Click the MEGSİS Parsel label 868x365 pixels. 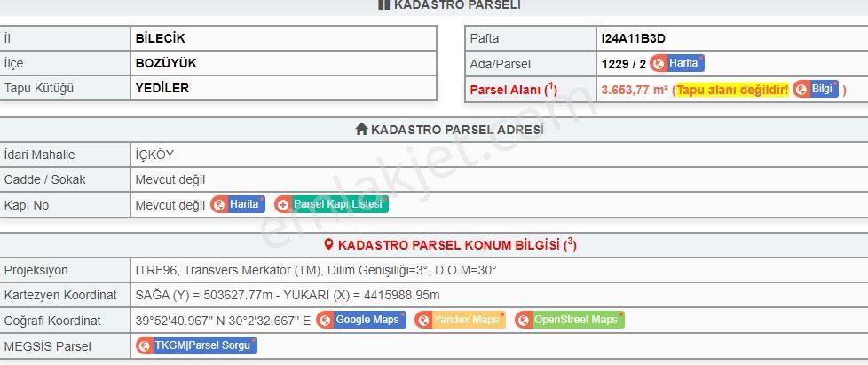[x=48, y=346]
